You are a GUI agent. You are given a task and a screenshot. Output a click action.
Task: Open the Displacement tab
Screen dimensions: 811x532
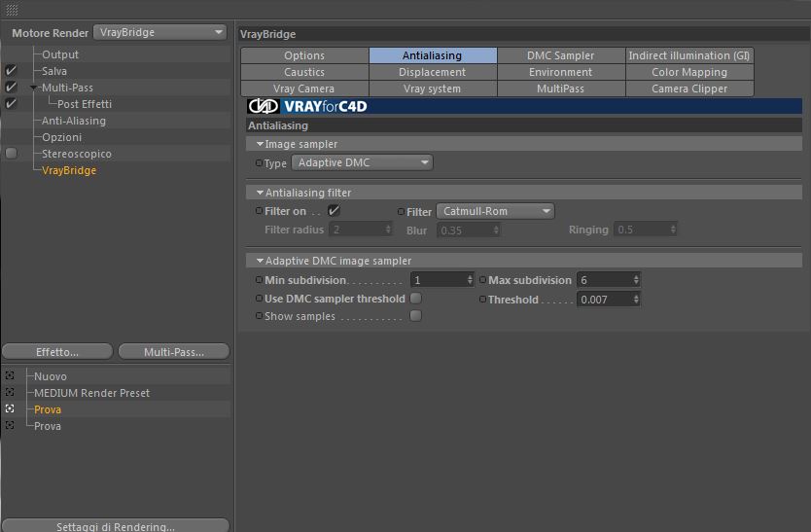click(x=433, y=72)
